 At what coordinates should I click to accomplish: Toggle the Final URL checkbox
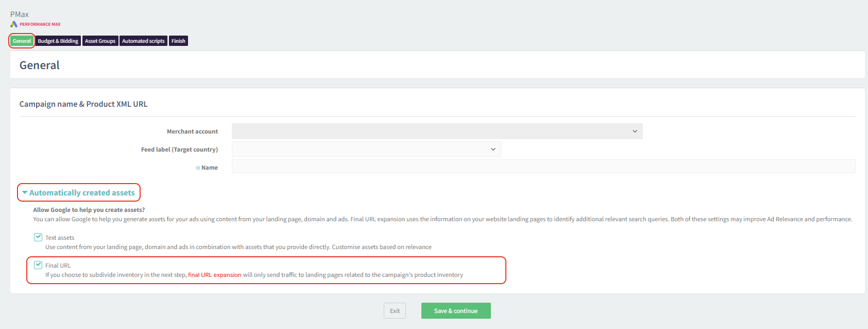(x=38, y=265)
